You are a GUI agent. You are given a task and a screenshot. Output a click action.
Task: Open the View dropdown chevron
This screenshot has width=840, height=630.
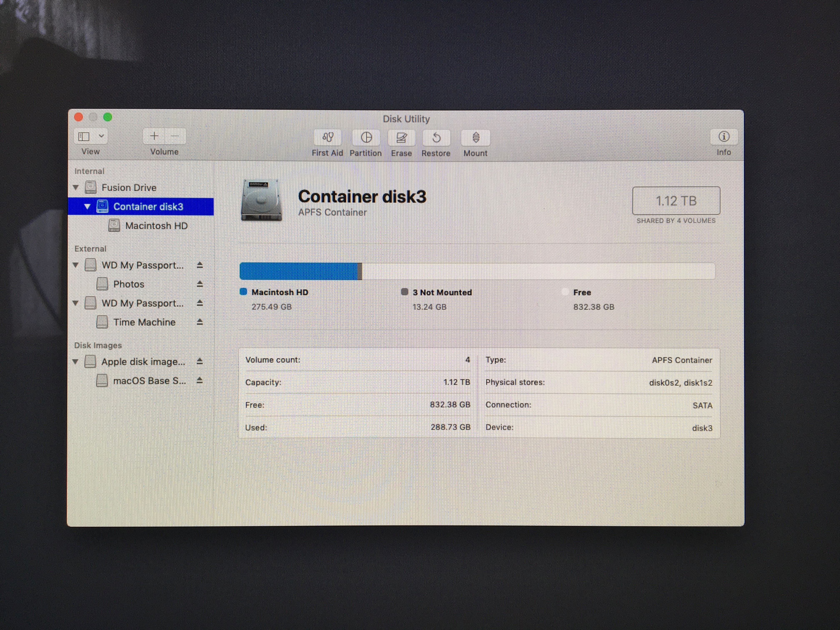101,136
